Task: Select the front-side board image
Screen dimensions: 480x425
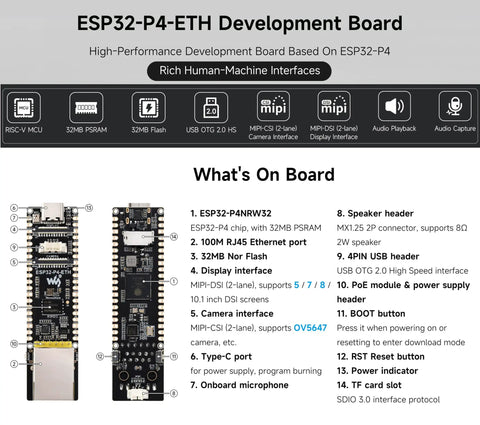Action: [53, 302]
